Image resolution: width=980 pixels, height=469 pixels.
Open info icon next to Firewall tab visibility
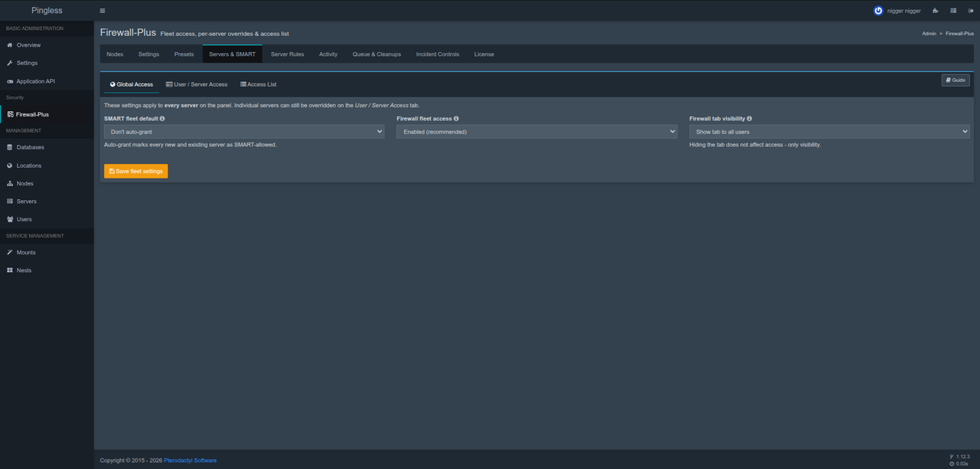750,119
